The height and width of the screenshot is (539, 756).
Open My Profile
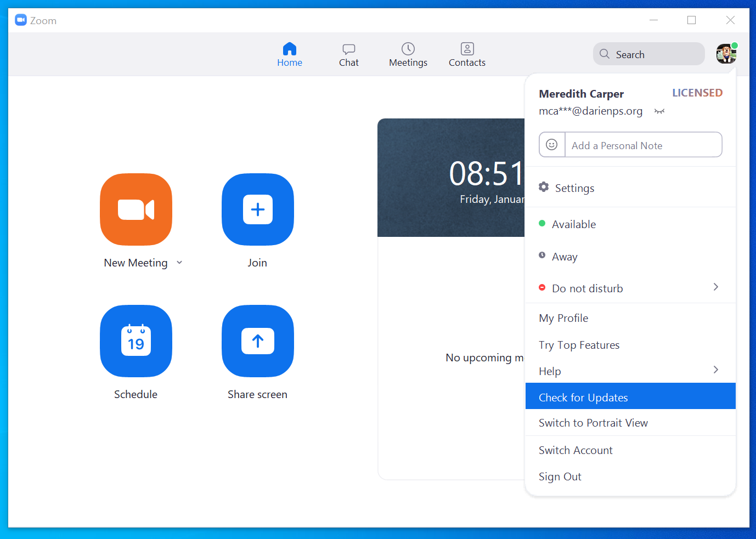[x=630, y=318]
